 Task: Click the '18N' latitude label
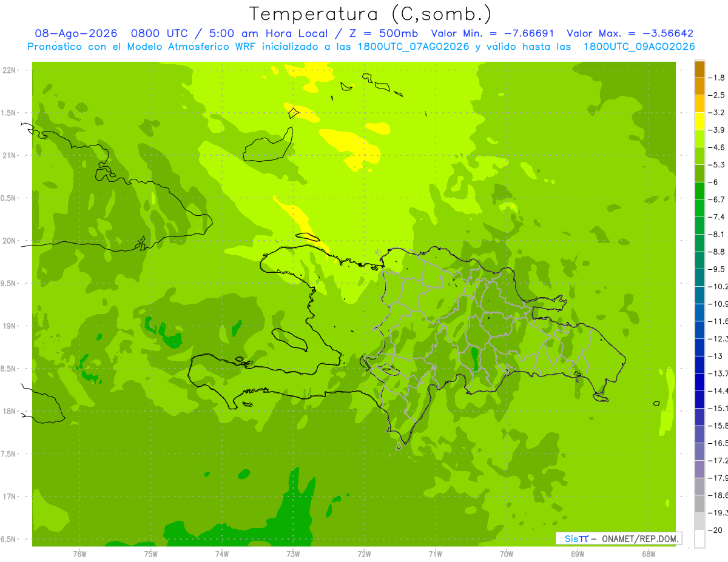[8, 411]
